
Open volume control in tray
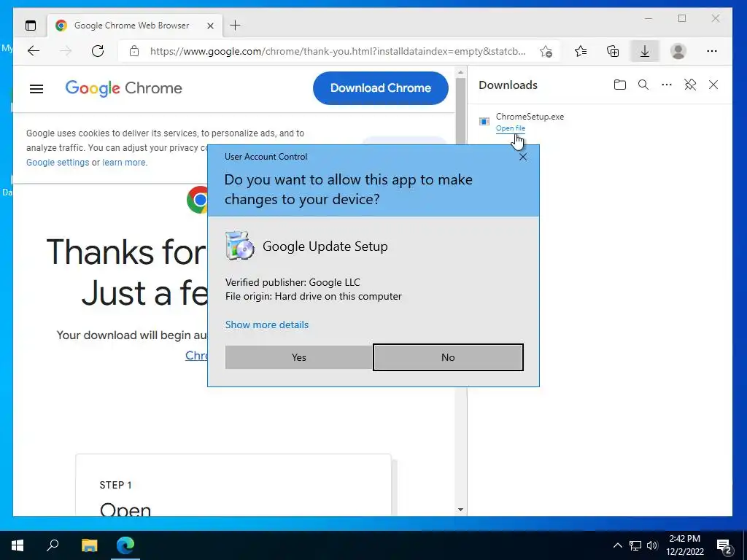(652, 545)
